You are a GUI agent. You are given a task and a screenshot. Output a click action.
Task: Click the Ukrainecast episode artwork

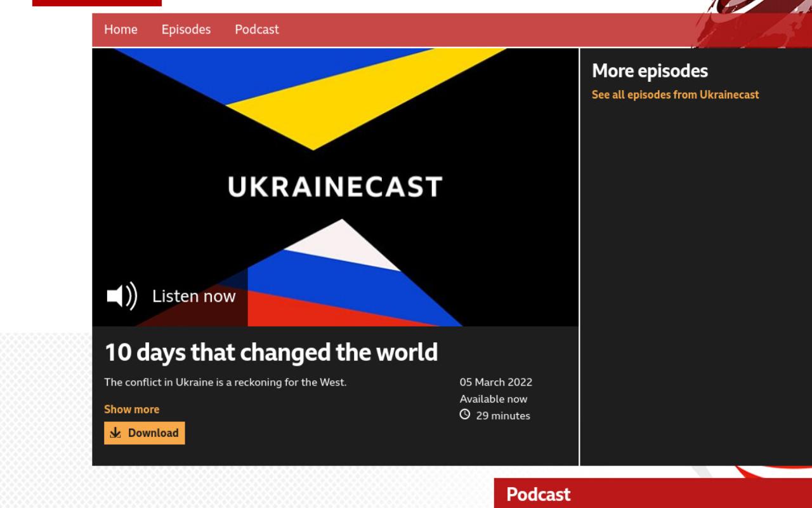[x=335, y=187]
